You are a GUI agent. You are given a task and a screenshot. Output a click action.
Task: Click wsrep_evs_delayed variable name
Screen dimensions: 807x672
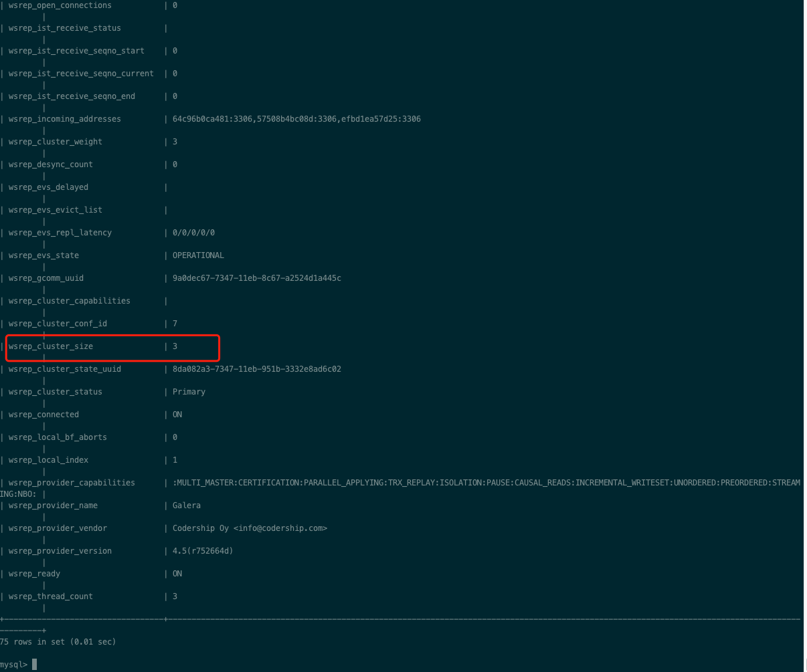(48, 187)
